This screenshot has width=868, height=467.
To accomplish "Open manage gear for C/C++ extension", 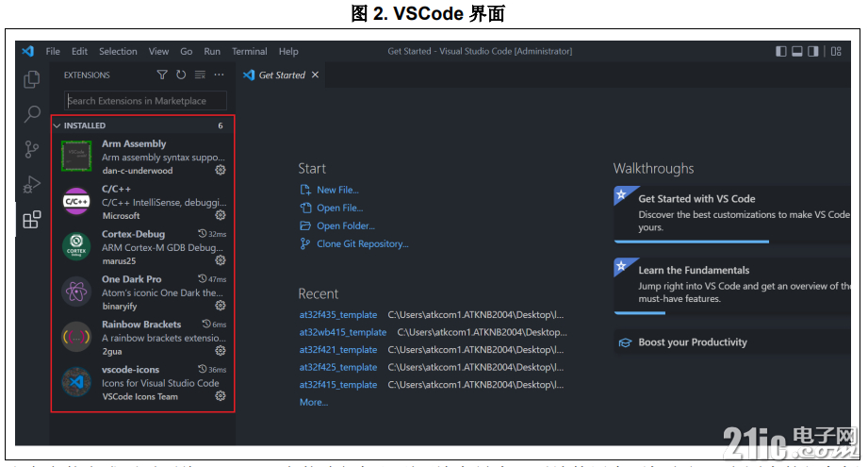I will (221, 215).
